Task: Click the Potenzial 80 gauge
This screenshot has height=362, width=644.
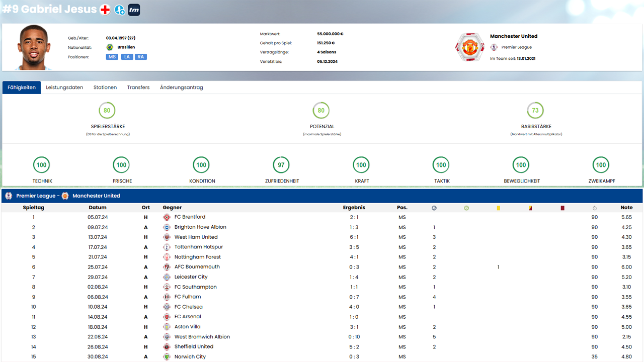Action: click(321, 110)
